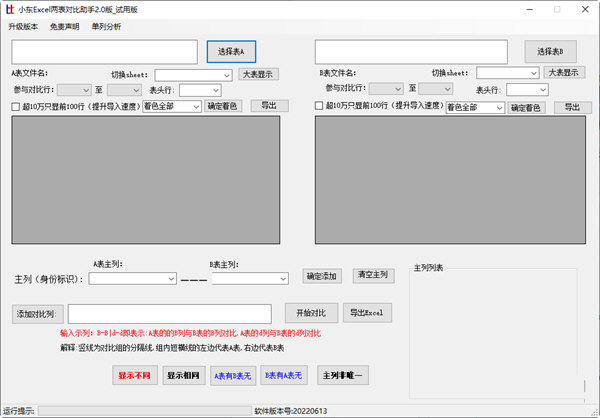The height and width of the screenshot is (418, 600).
Task: Expand table B 切换sheet dropdown
Action: click(507, 73)
